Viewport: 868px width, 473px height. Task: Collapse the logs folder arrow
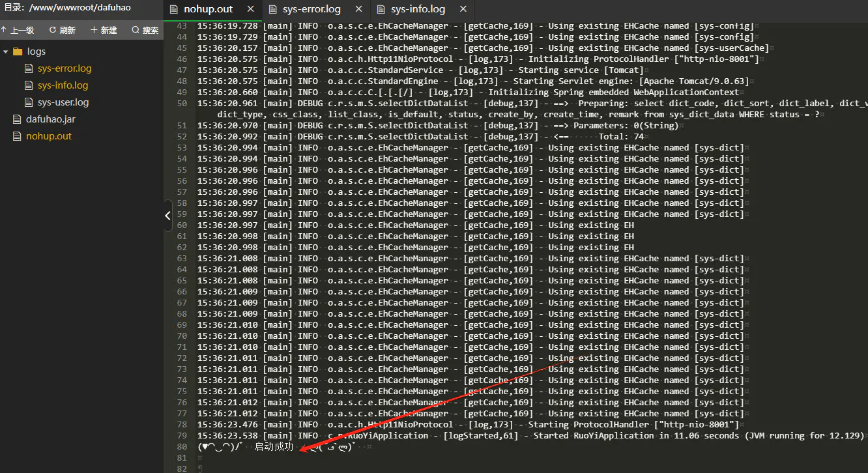point(6,51)
